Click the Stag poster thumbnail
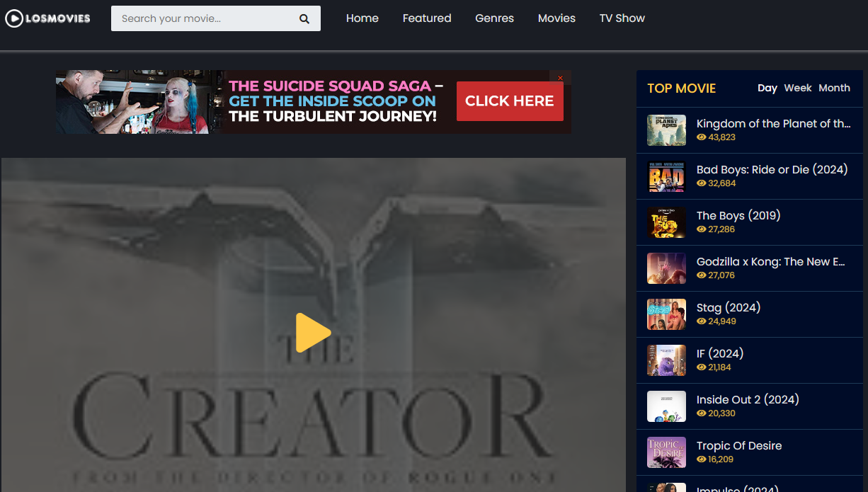This screenshot has height=492, width=868. (666, 314)
